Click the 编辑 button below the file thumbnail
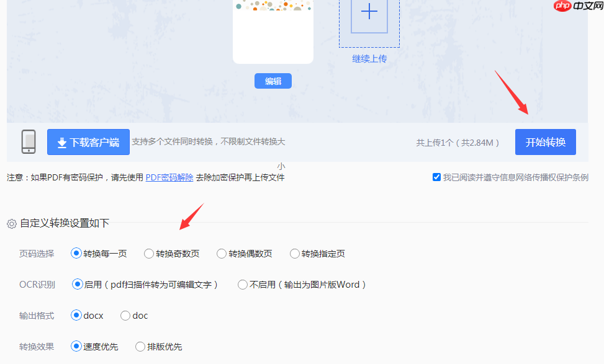The height and width of the screenshot is (364, 604). [273, 81]
